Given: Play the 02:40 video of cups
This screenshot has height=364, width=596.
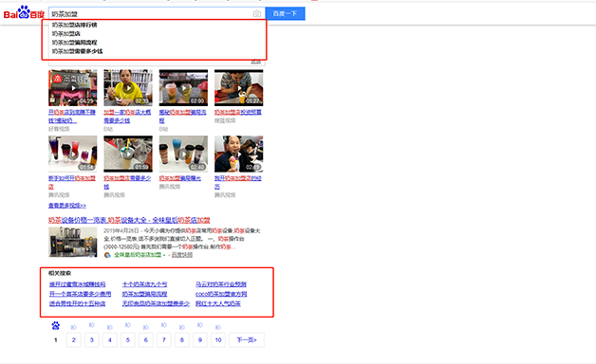Looking at the screenshot, I should tap(183, 154).
